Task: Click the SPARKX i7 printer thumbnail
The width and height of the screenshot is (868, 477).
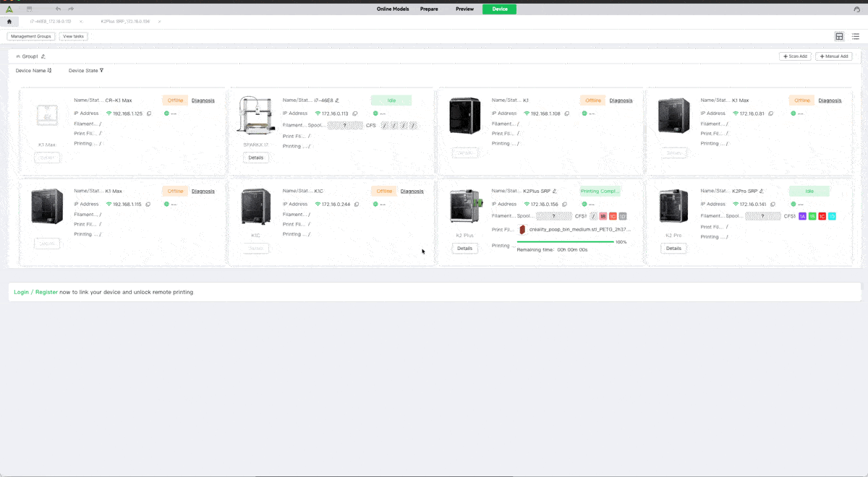Action: 255,116
